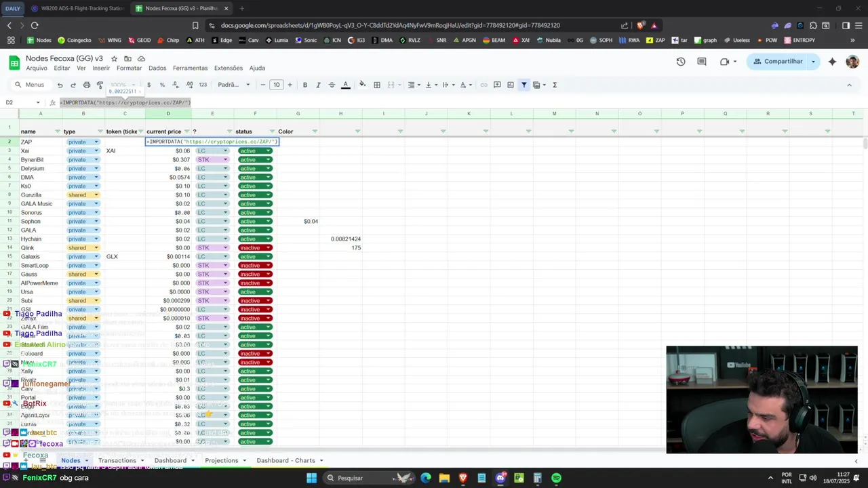This screenshot has width=868, height=488.
Task: Open the Formatar menu
Action: coord(129,68)
